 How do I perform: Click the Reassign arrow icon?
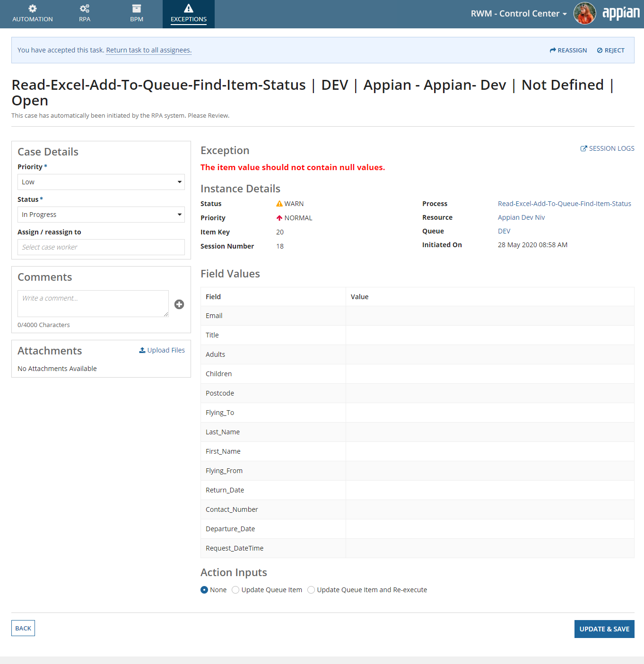tap(553, 51)
